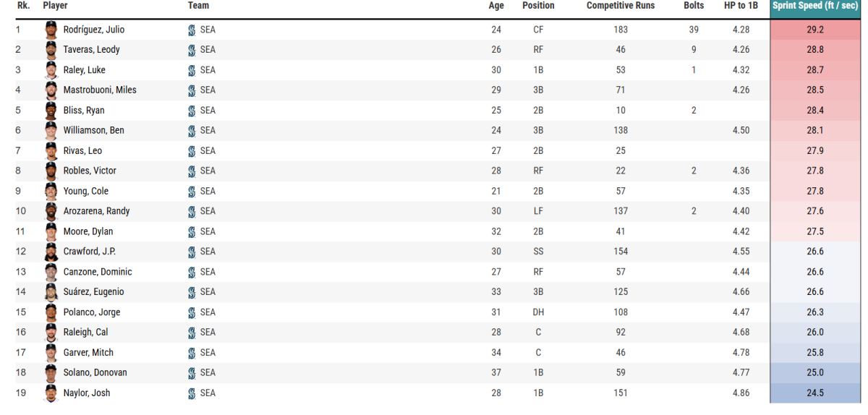
Task: Open the Williamson, Ben player link
Action: coord(94,131)
